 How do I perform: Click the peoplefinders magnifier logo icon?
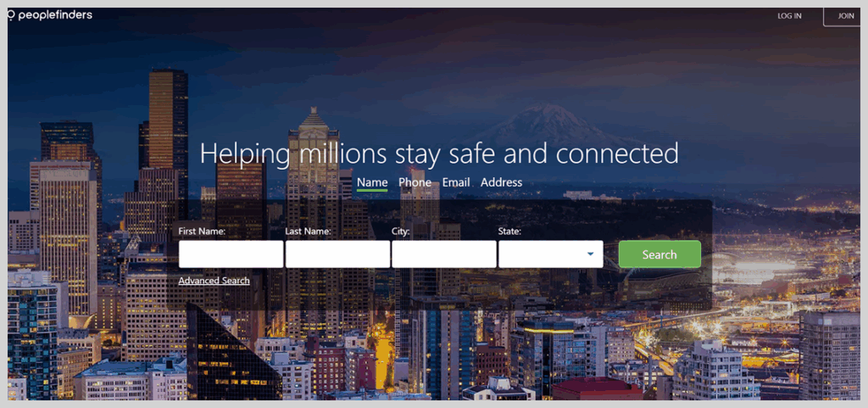coord(11,15)
